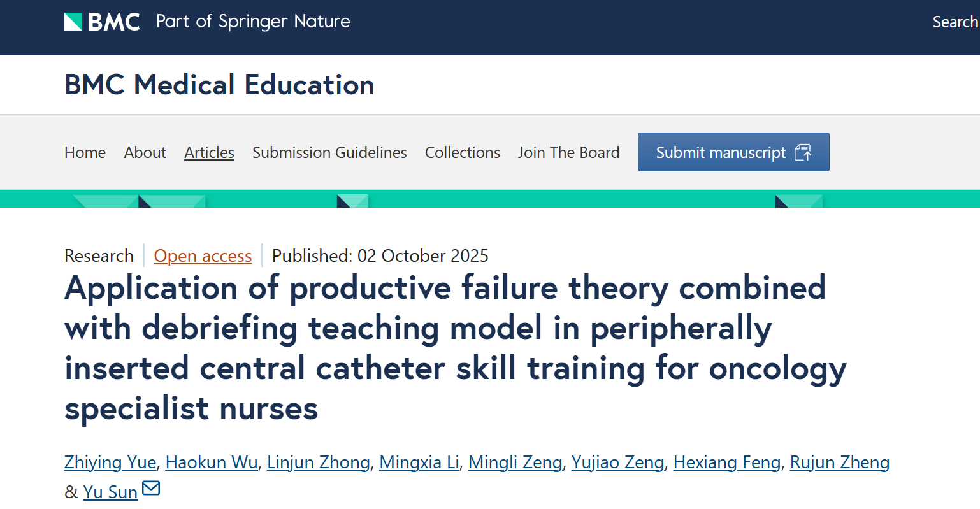Click author Mingli Zeng

coord(515,462)
